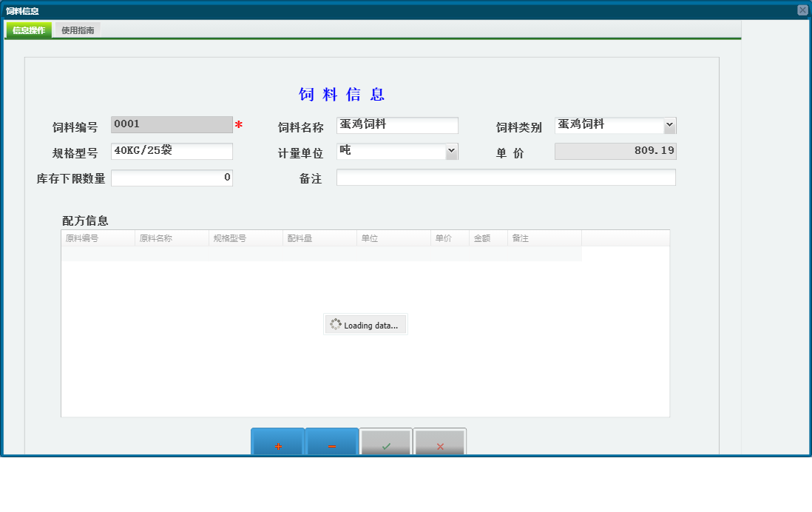Close the 饲料信息 window
812x512 pixels.
pos(802,10)
